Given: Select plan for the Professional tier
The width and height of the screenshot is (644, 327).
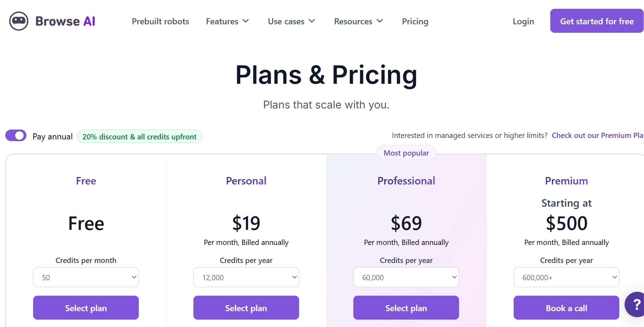Looking at the screenshot, I should (406, 308).
